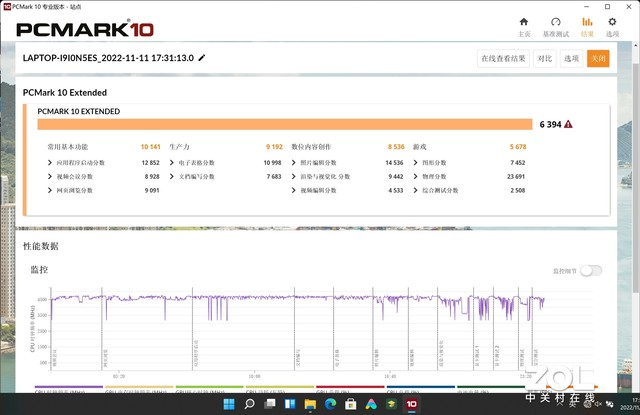Screen dimensions: 640x415
Task: Click the green app icon left of PCMark taskbar icon
Action: point(391,404)
